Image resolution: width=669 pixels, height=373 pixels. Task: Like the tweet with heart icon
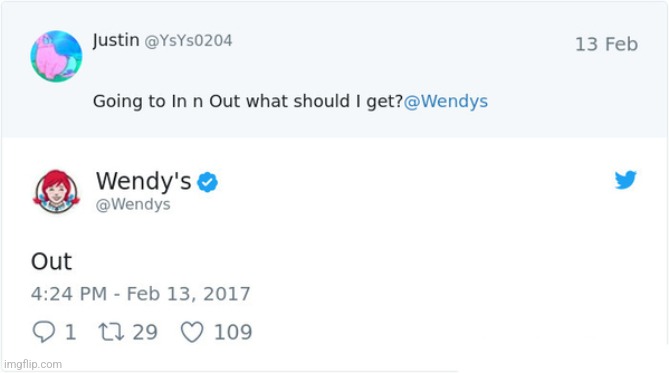pyautogui.click(x=192, y=332)
